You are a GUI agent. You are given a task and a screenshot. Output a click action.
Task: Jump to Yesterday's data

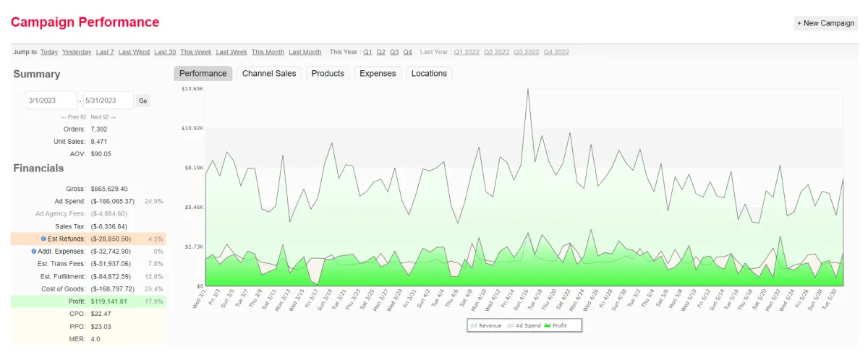(77, 52)
